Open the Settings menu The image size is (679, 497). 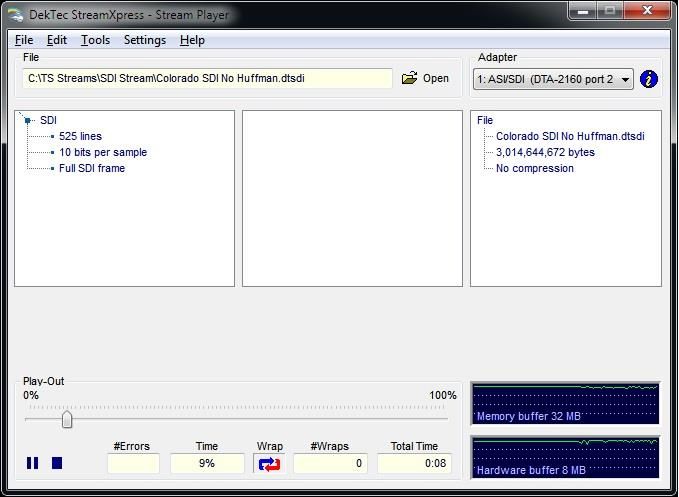[x=145, y=40]
